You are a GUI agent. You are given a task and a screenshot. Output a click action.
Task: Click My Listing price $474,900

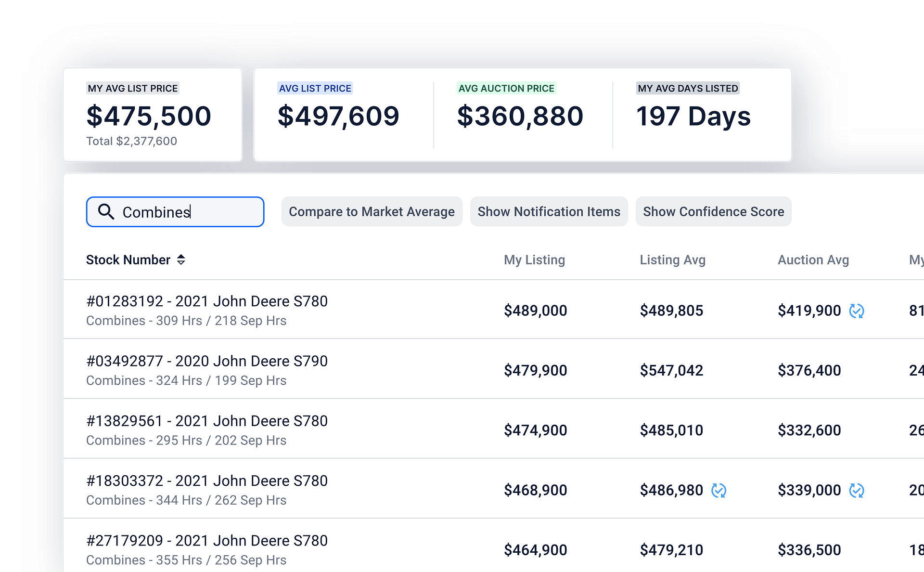(x=536, y=430)
